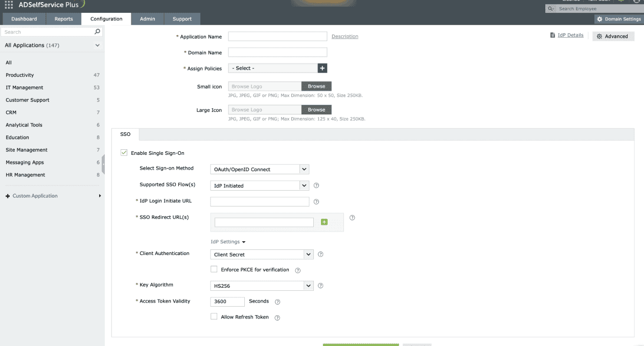
Task: Check the Allow Refresh Token option
Action: 214,316
